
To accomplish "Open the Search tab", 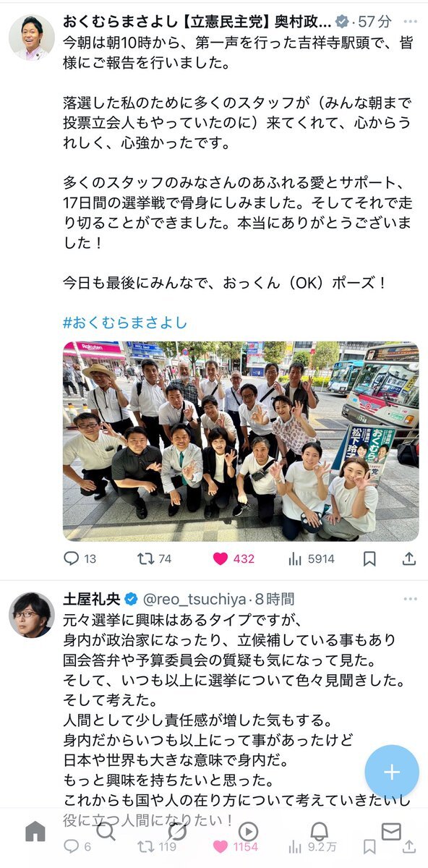I will pyautogui.click(x=106, y=832).
